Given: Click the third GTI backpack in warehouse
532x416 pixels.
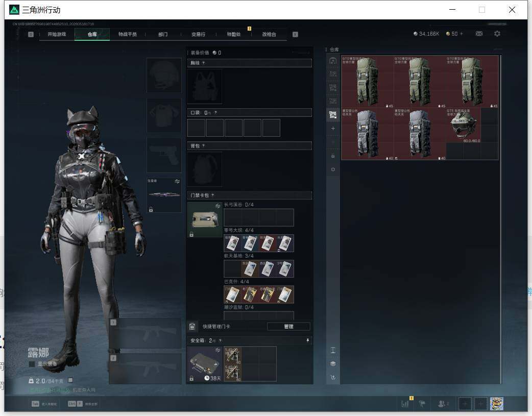Looking at the screenshot, I should [472, 82].
